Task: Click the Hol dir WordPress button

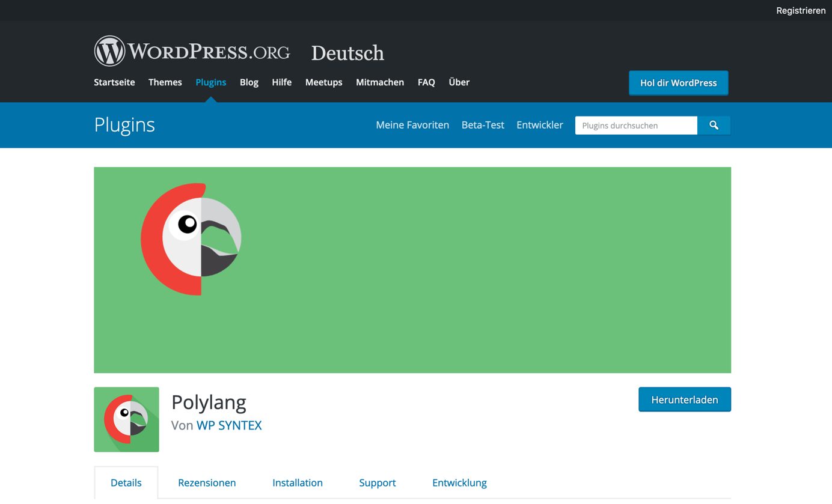Action: [678, 83]
